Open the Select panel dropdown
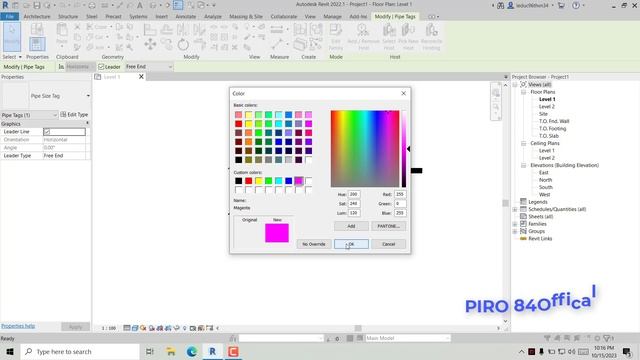This screenshot has width=640, height=360. pyautogui.click(x=11, y=57)
